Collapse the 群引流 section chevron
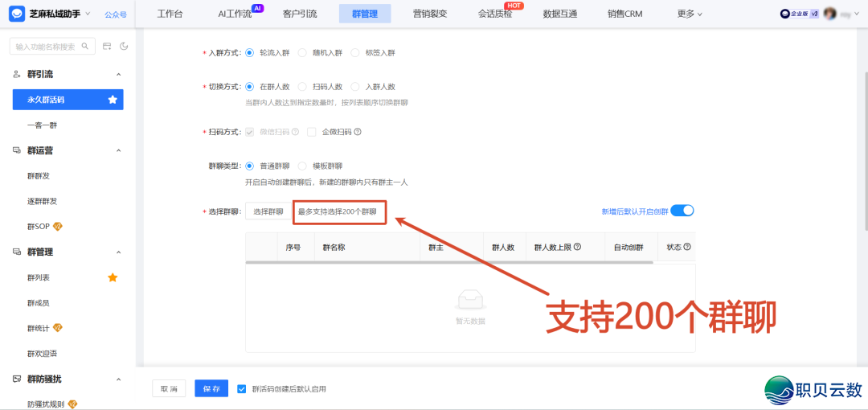This screenshot has height=410, width=868. coord(118,74)
